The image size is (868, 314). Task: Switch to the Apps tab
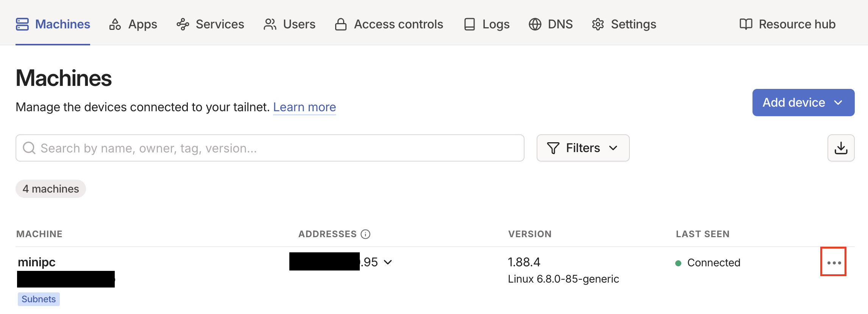pyautogui.click(x=133, y=24)
